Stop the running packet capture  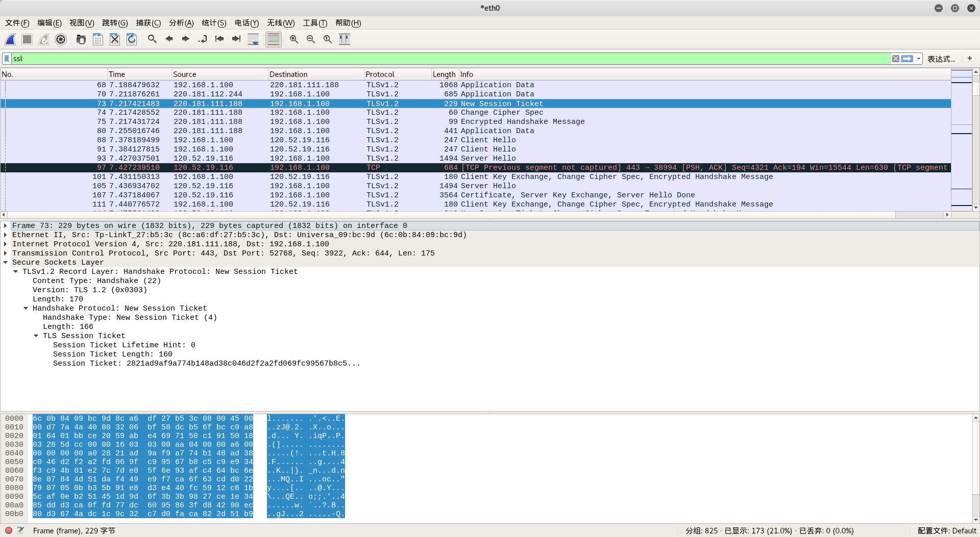[x=27, y=39]
